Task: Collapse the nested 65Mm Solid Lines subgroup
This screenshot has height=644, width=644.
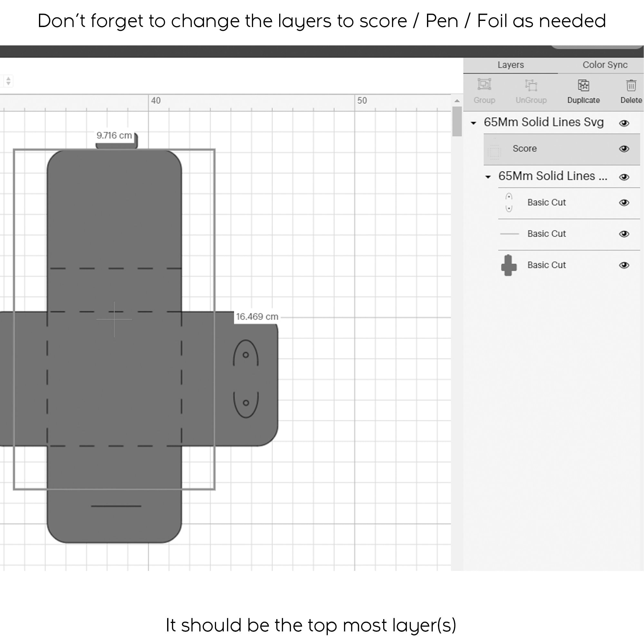Action: point(488,177)
